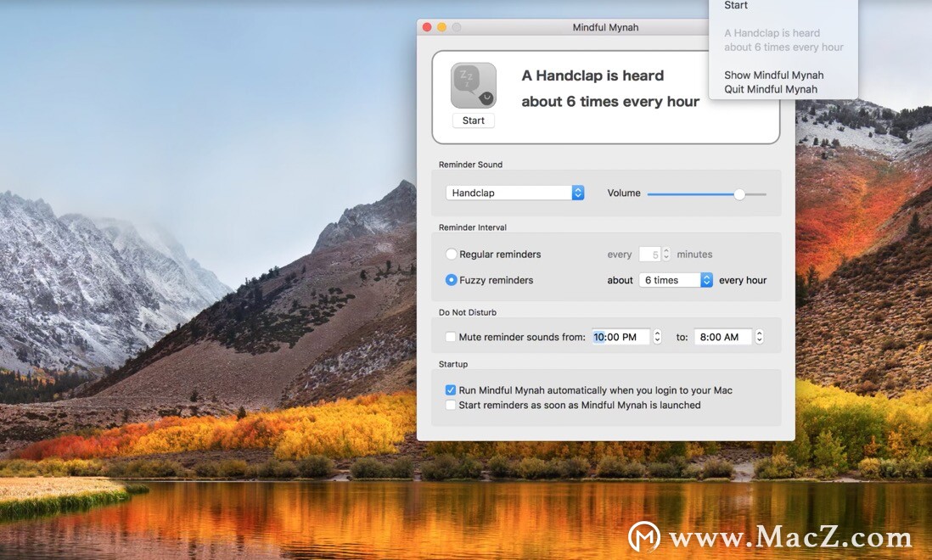Close the Mindful Mynah window
Image resolution: width=932 pixels, height=560 pixels.
point(427,27)
